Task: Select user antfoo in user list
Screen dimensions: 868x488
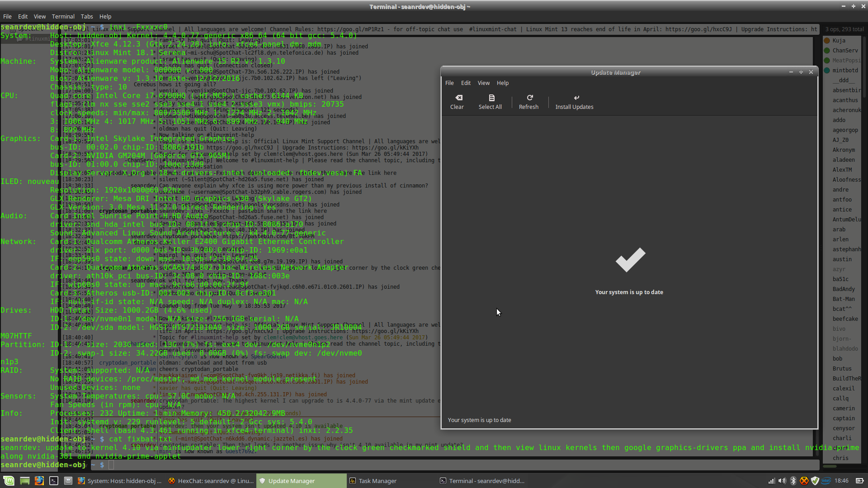Action: tap(842, 200)
